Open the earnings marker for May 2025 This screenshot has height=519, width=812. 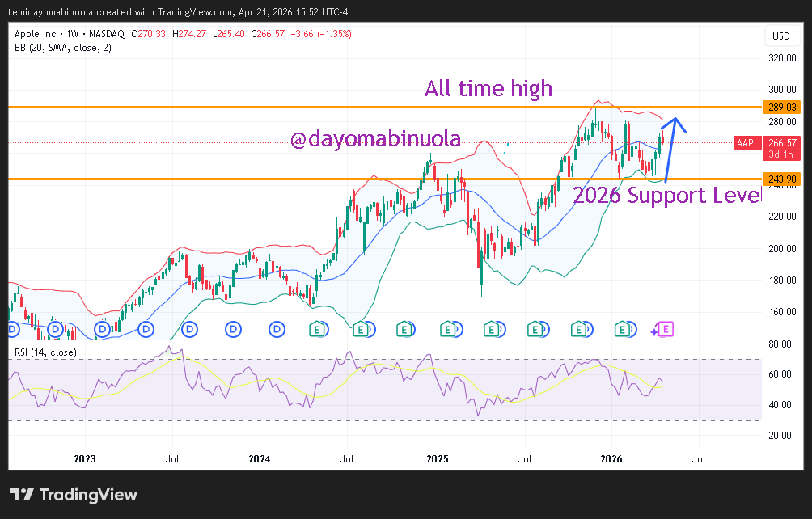click(x=492, y=329)
